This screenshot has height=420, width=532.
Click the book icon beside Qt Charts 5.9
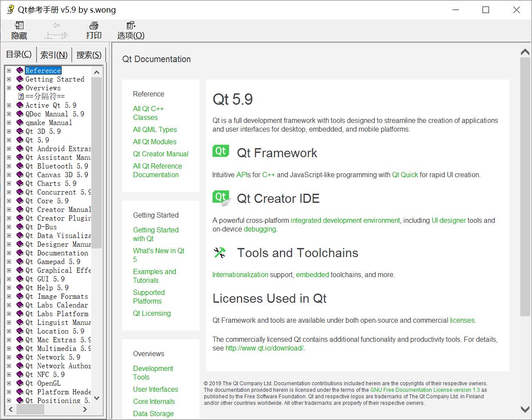pyautogui.click(x=20, y=183)
